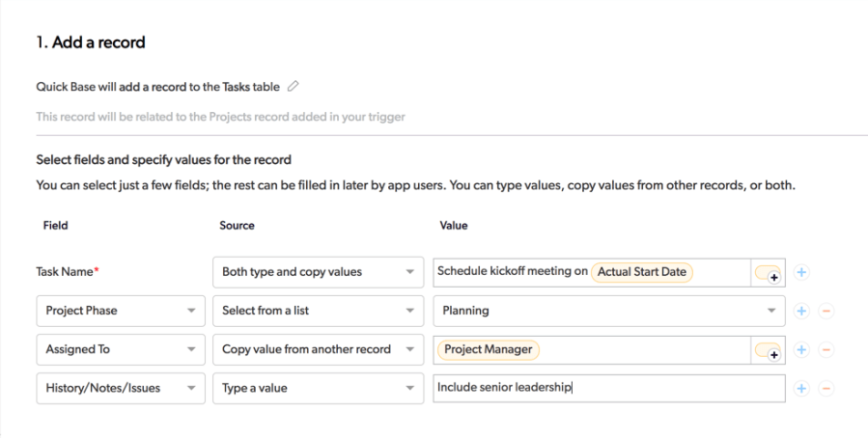This screenshot has height=438, width=868.
Task: Expand the Planning value dropdown
Action: point(608,311)
